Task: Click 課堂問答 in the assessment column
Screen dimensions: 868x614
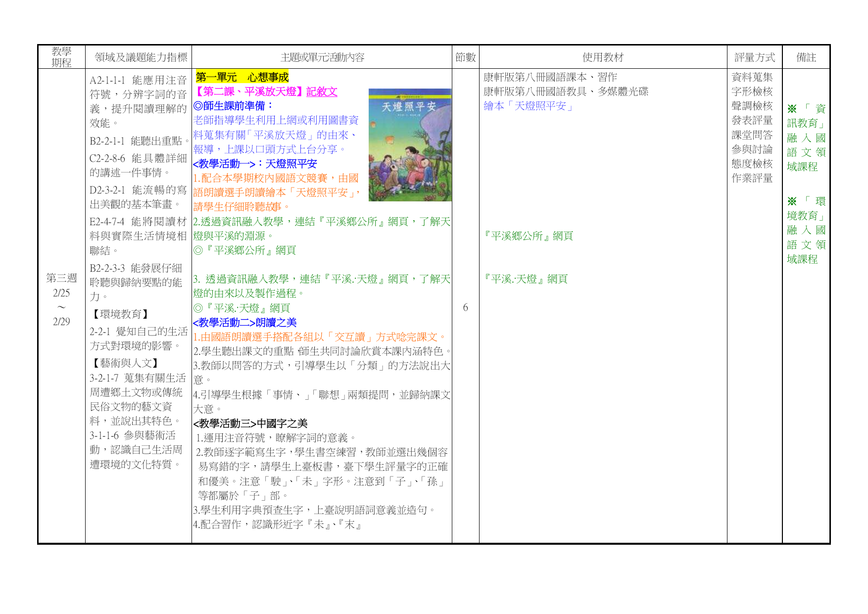Action: point(752,135)
